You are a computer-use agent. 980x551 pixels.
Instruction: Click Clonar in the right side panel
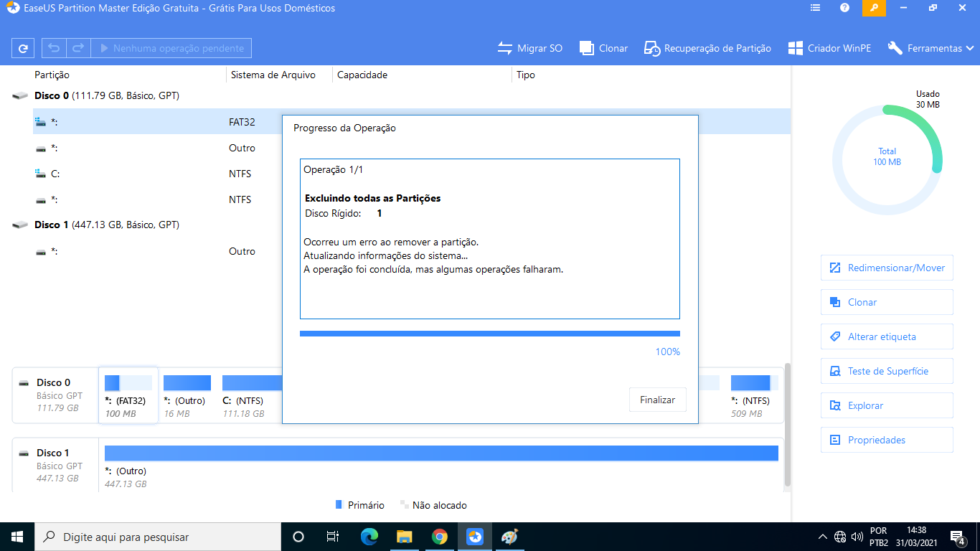point(887,302)
